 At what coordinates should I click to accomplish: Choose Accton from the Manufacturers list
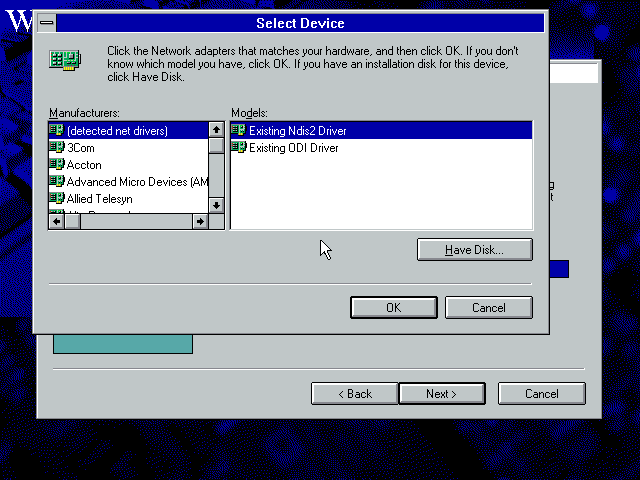tap(128, 165)
